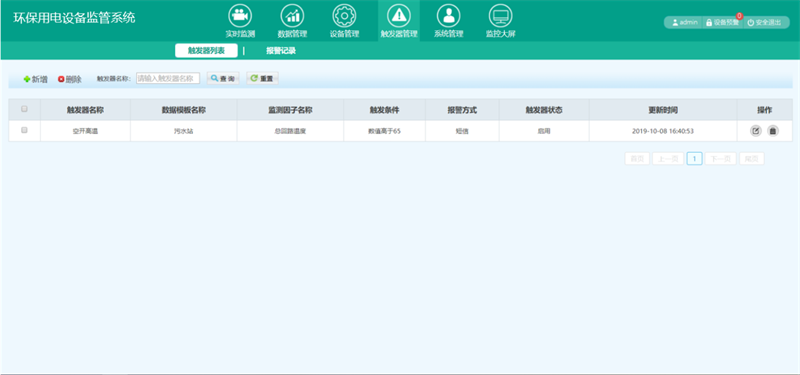Click the 设备预警 lock icon
This screenshot has width=800, height=375.
(x=709, y=23)
